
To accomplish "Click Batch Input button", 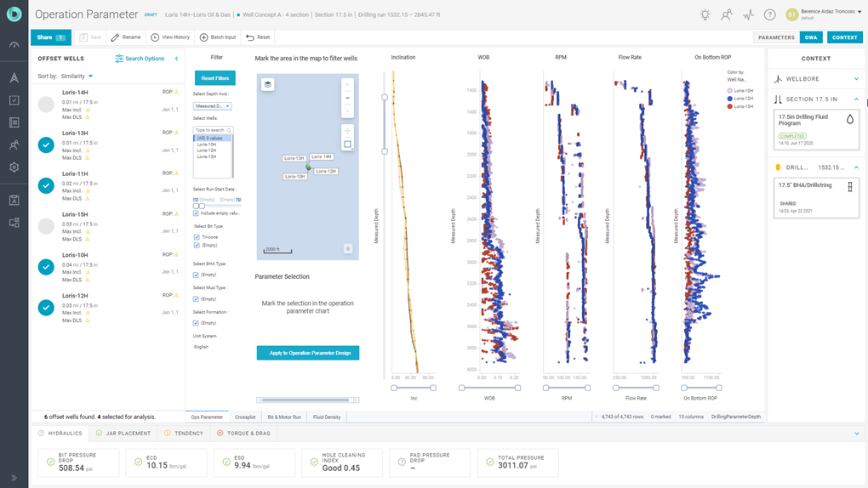I will click(218, 37).
